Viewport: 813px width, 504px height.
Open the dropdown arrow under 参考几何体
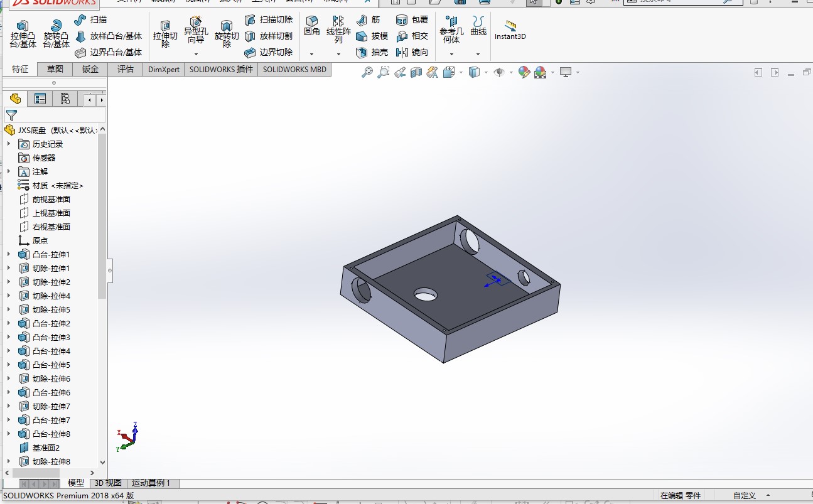[451, 55]
